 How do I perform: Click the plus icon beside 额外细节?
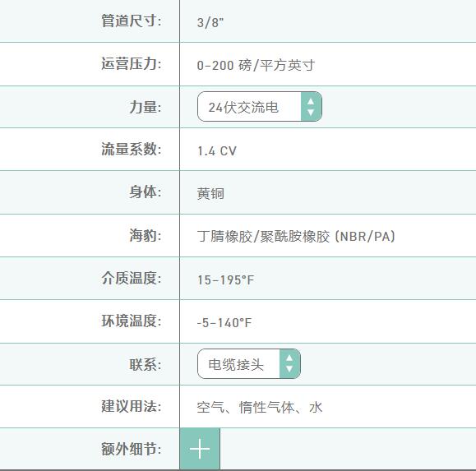pos(200,449)
